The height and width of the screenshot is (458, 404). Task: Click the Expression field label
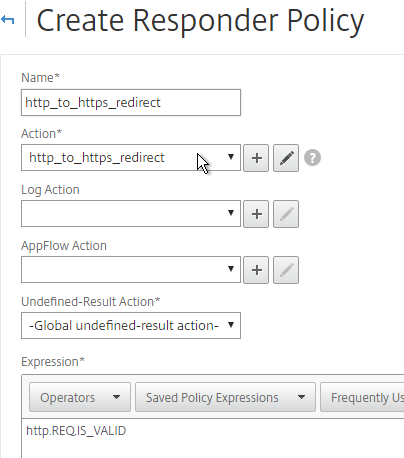(53, 362)
